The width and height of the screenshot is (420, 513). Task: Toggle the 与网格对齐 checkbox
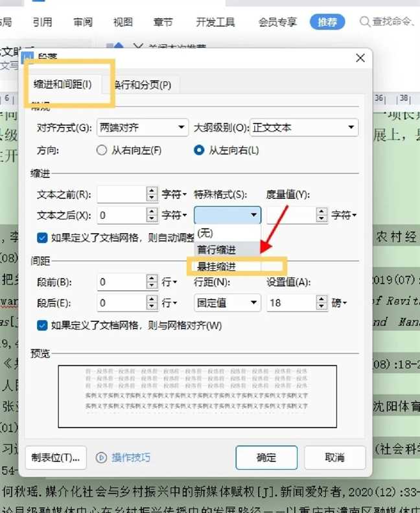coord(42,325)
